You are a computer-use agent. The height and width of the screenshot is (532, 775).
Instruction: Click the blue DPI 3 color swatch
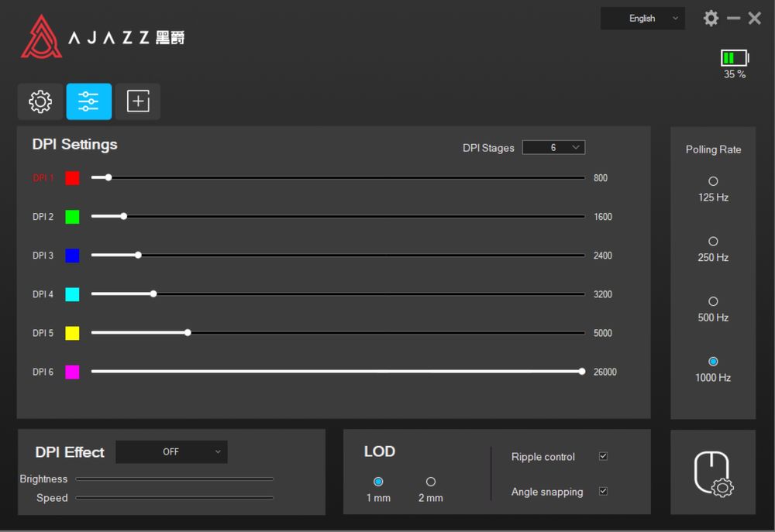[72, 256]
